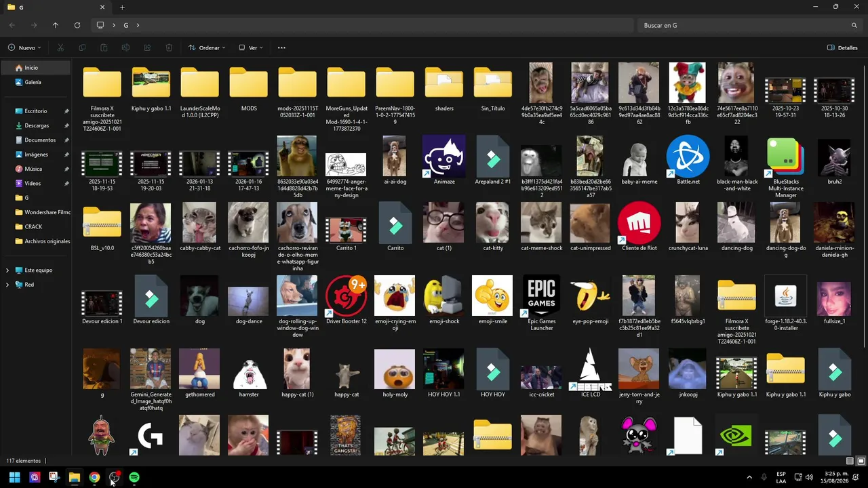Expand breadcrumb chevron after G
The width and height of the screenshot is (868, 488).
click(138, 25)
